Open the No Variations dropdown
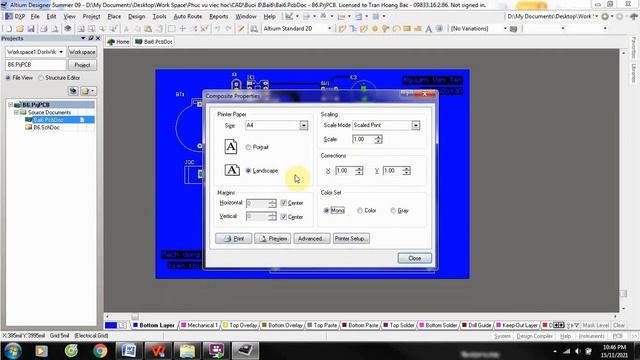The width and height of the screenshot is (640, 360). coord(505,29)
